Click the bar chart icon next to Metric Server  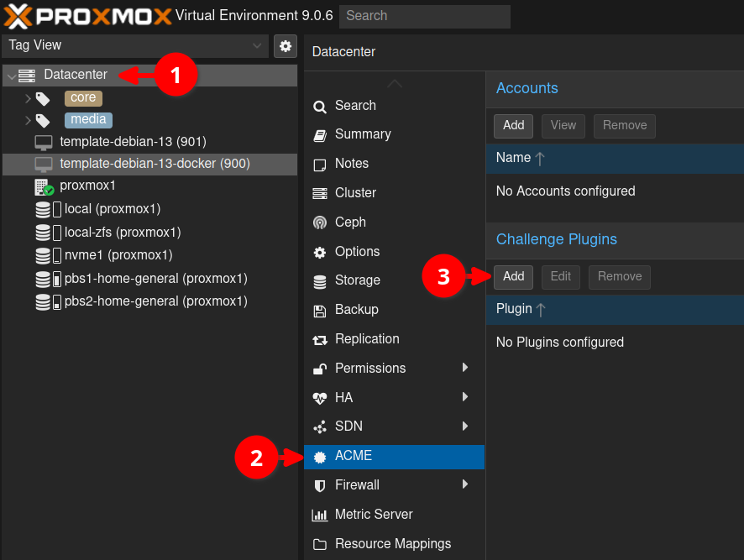click(320, 516)
